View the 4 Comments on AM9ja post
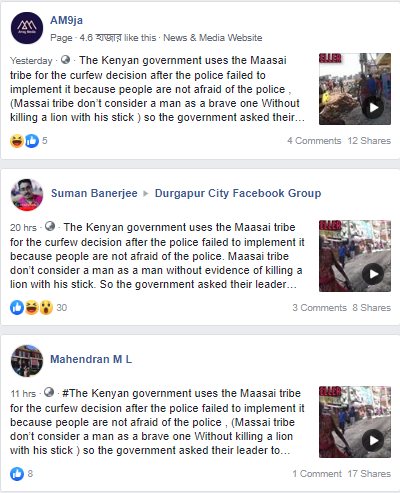 pos(314,141)
